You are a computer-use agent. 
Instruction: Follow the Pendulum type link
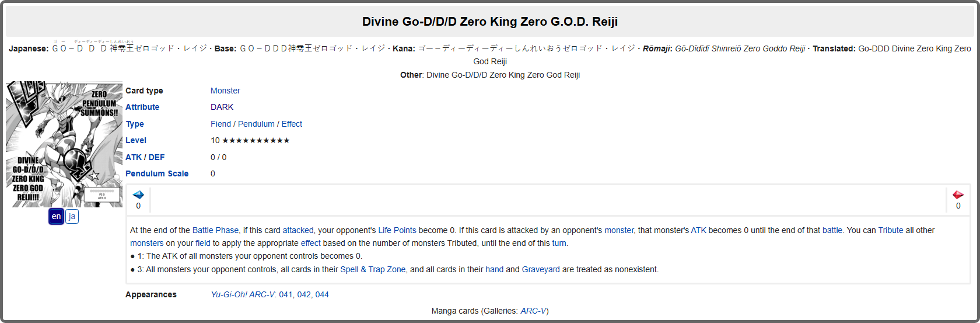point(256,124)
